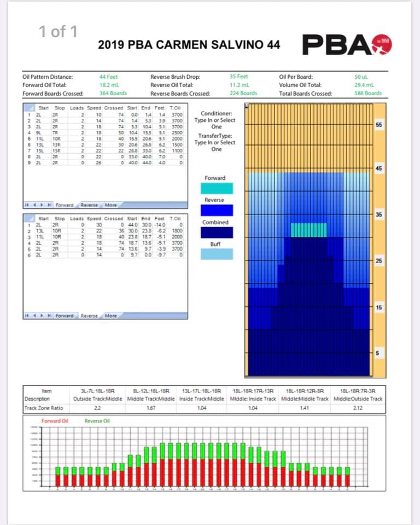The height and width of the screenshot is (525, 420).
Task: Select the Conditioner 'Type In or Select One' field
Action: click(x=215, y=123)
